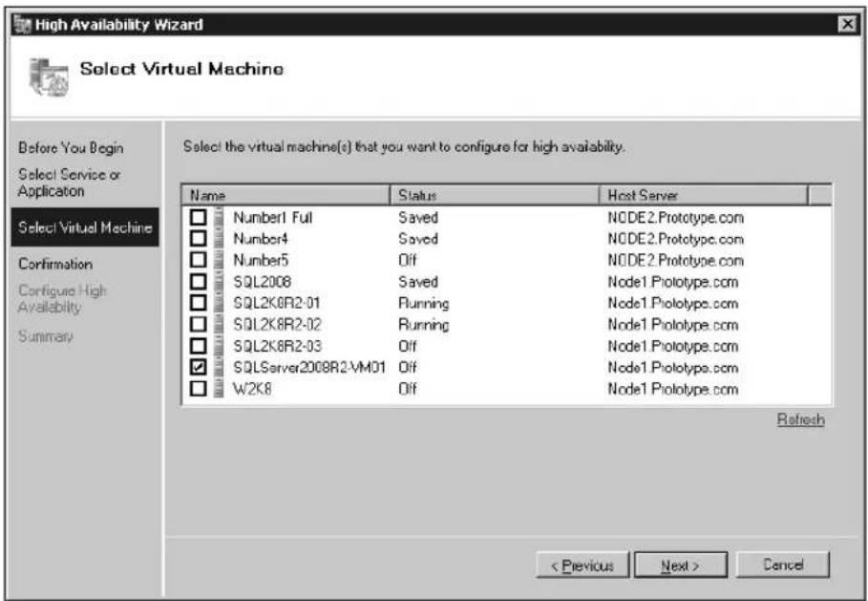
Task: Close the High Availability Wizard window
Action: pos(847,25)
